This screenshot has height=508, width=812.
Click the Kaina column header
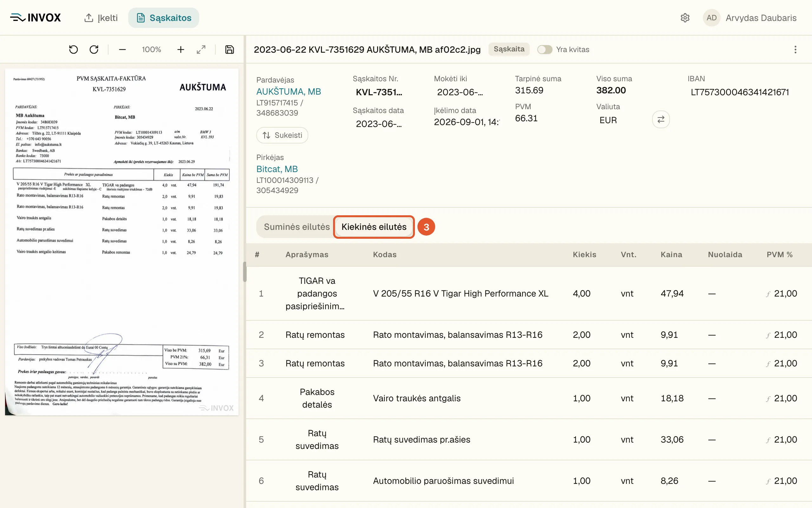pos(671,255)
